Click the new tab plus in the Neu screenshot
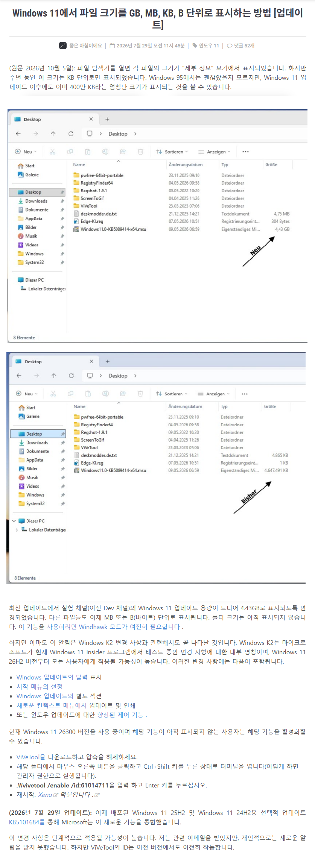Image resolution: width=315 pixels, height=868 pixels. pyautogui.click(x=107, y=119)
